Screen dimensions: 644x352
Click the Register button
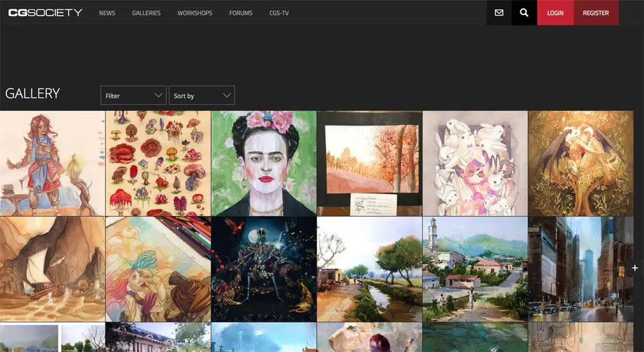pos(596,13)
